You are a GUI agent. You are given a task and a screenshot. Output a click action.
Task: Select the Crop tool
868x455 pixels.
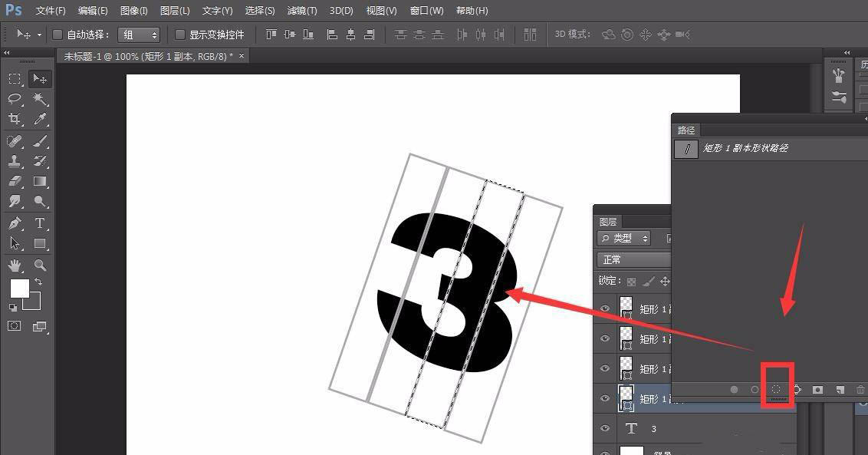pos(15,119)
